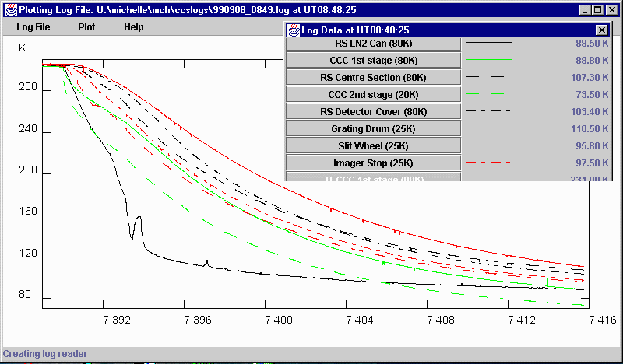623x364 pixels.
Task: Click the dashed green line sample for CCC 2nd stage
Action: (x=484, y=93)
